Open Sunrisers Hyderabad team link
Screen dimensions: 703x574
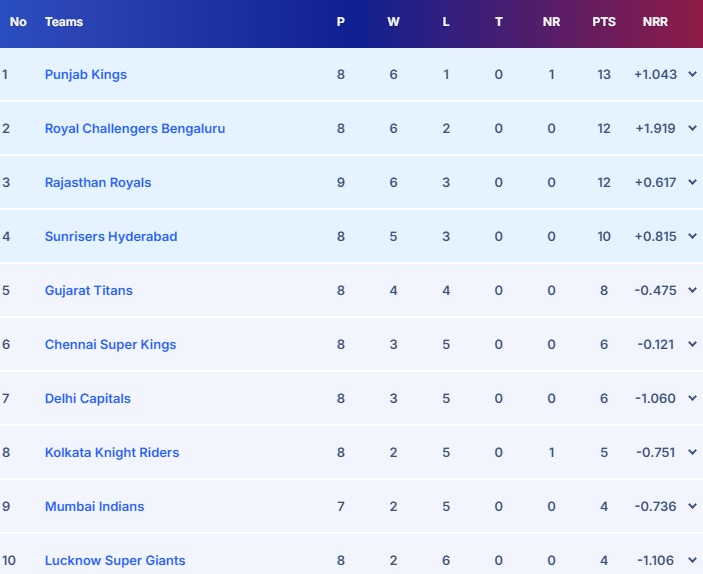111,237
